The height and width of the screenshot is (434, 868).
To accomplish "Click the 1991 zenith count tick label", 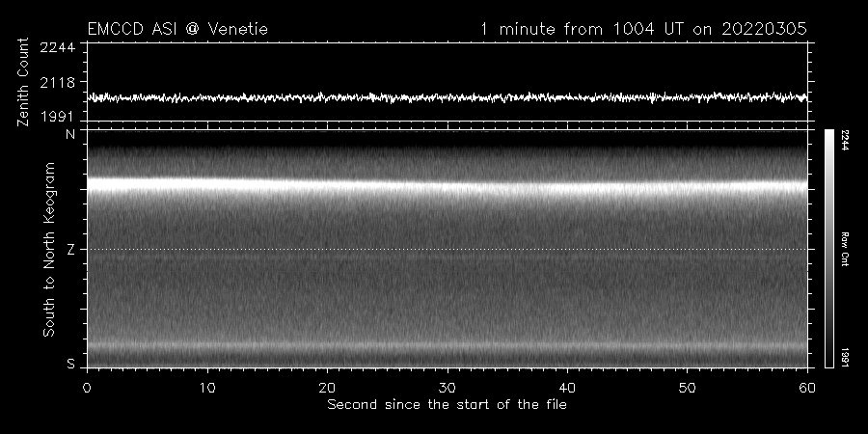I will pos(57,117).
